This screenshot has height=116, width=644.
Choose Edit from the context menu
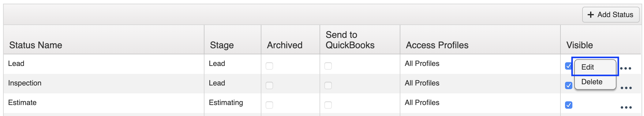tap(595, 67)
